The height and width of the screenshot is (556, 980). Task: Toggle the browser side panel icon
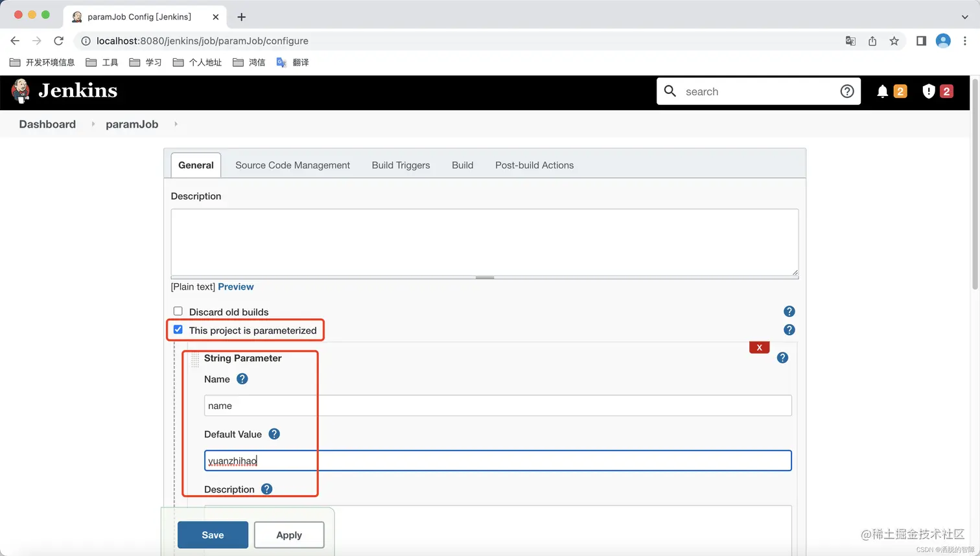(921, 41)
